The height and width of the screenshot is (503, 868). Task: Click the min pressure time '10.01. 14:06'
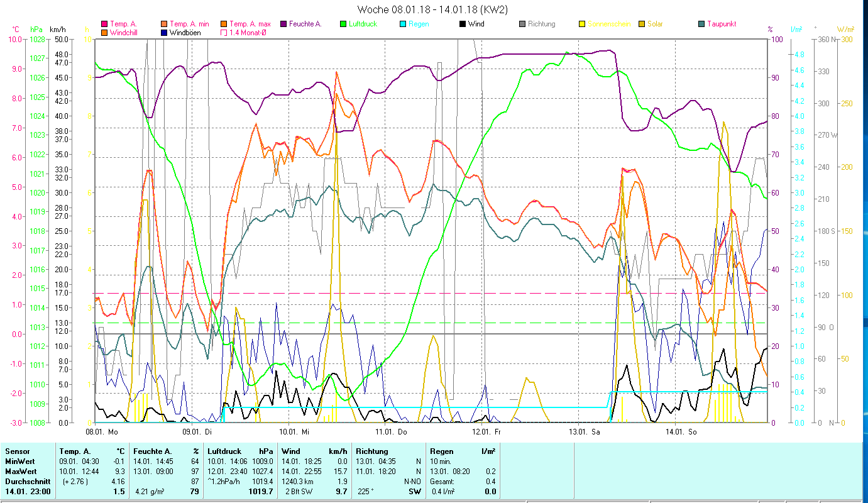229,462
